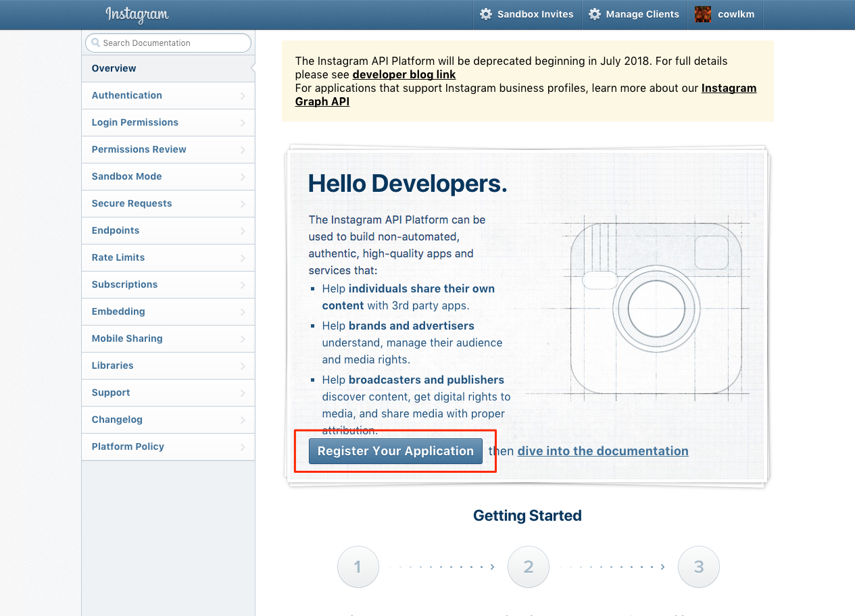Screen dimensions: 855x616
Task: Open Platform Policy in sidebar
Action: (x=168, y=446)
